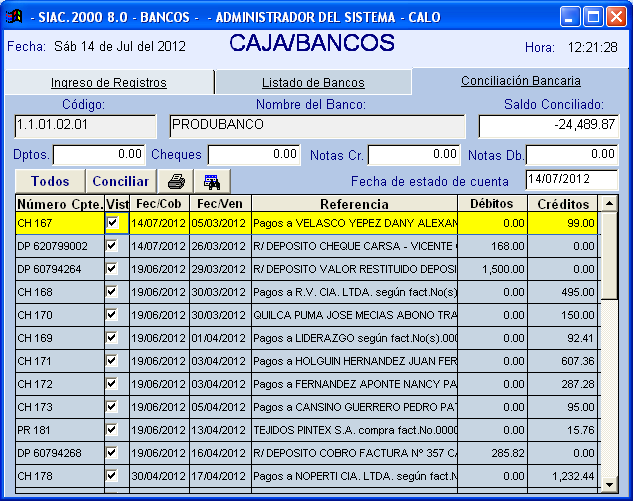Switch to Ingreso de Registros tab
633x501 pixels.
click(x=108, y=83)
